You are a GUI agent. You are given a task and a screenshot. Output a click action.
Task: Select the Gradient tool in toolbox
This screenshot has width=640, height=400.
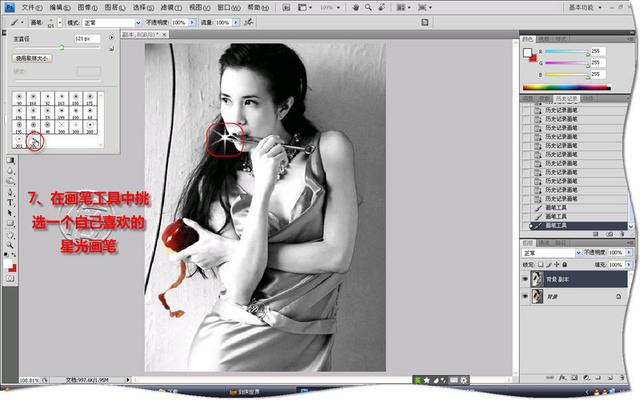point(10,160)
